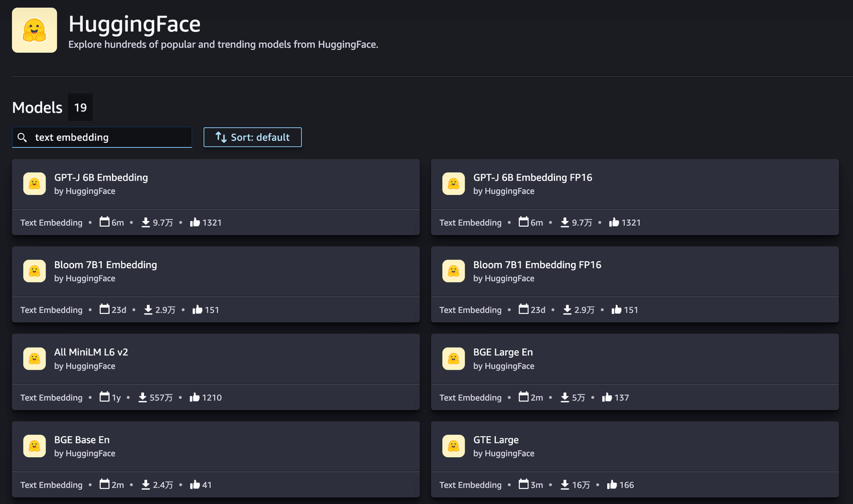Click the GTE Large model logo
This screenshot has height=504, width=853.
(454, 446)
